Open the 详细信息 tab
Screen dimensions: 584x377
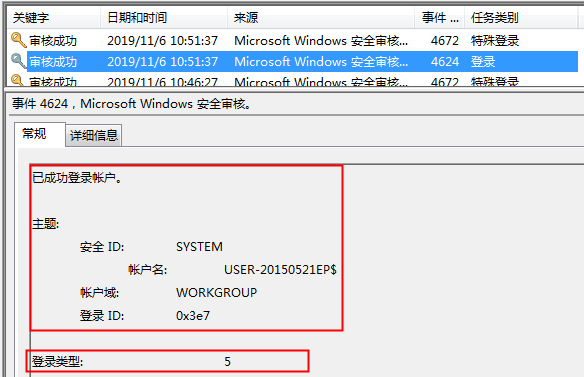93,135
